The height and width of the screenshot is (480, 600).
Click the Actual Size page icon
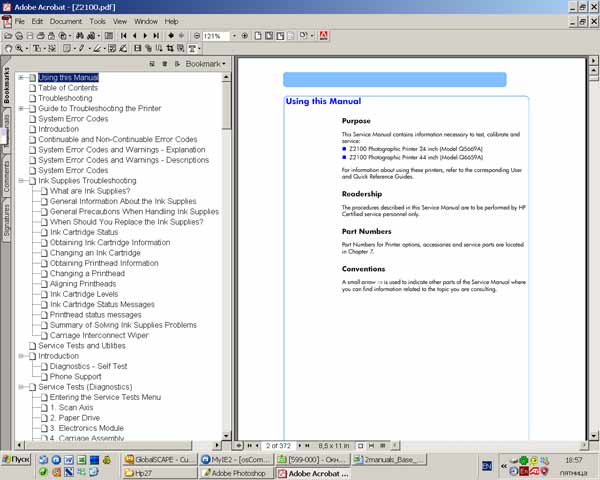(x=258, y=36)
